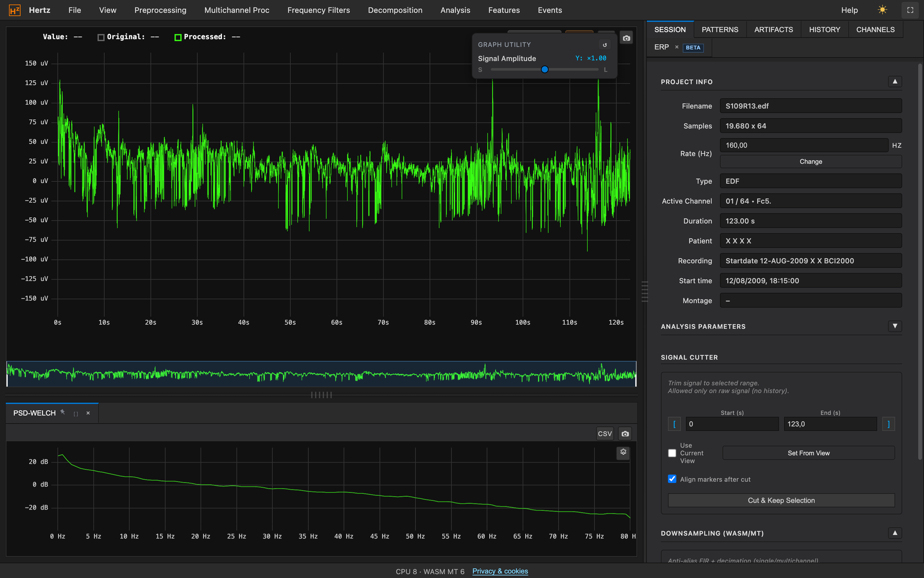924x578 pixels.
Task: Open the Frequency Filters menu
Action: click(x=319, y=10)
